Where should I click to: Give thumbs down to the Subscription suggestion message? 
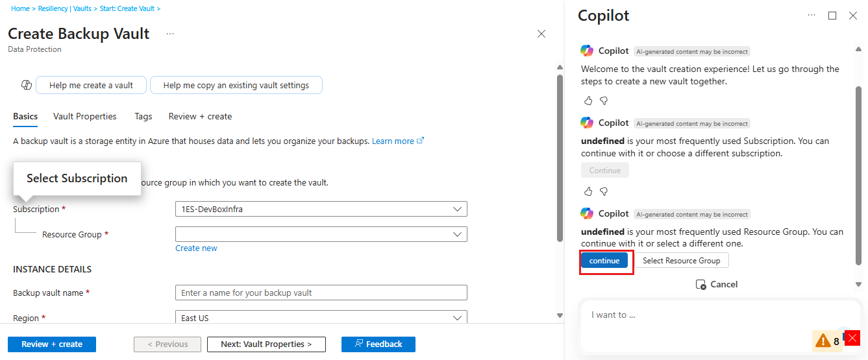[x=603, y=191]
